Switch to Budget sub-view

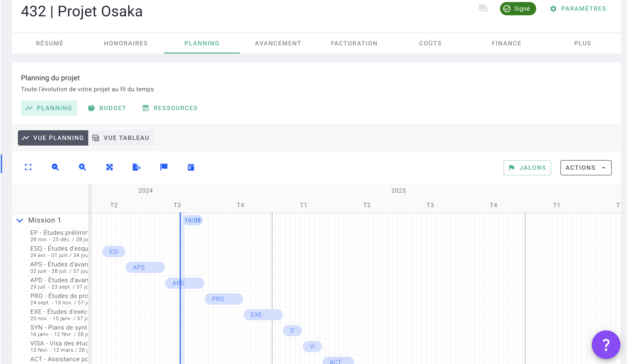(107, 108)
